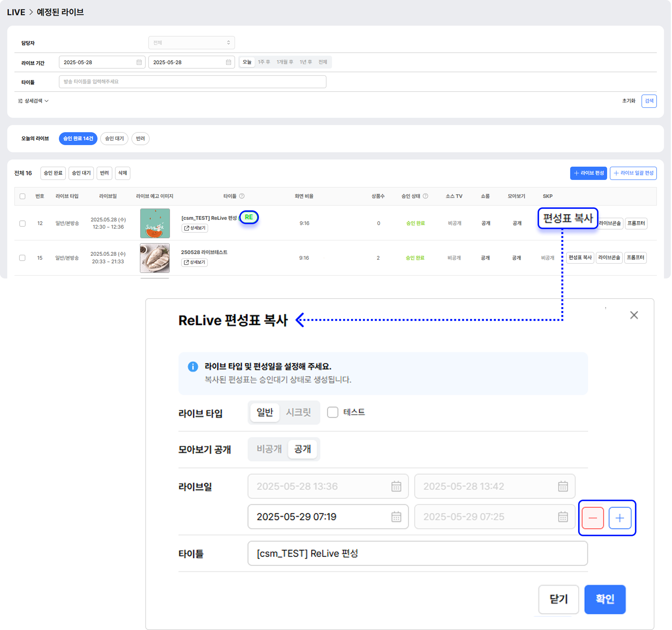Click the green RE badge

249,217
